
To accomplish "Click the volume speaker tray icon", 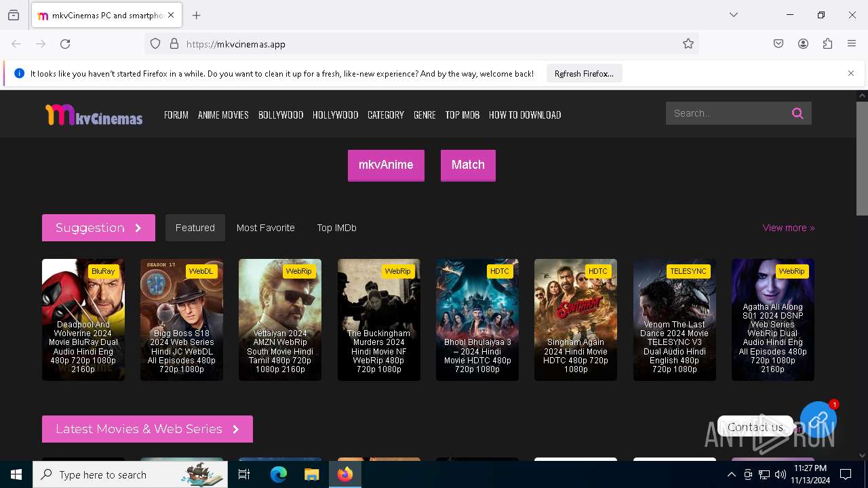I will (781, 474).
